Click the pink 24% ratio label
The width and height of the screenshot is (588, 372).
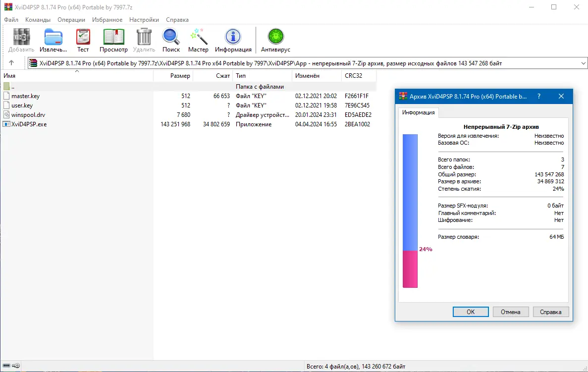(x=426, y=249)
